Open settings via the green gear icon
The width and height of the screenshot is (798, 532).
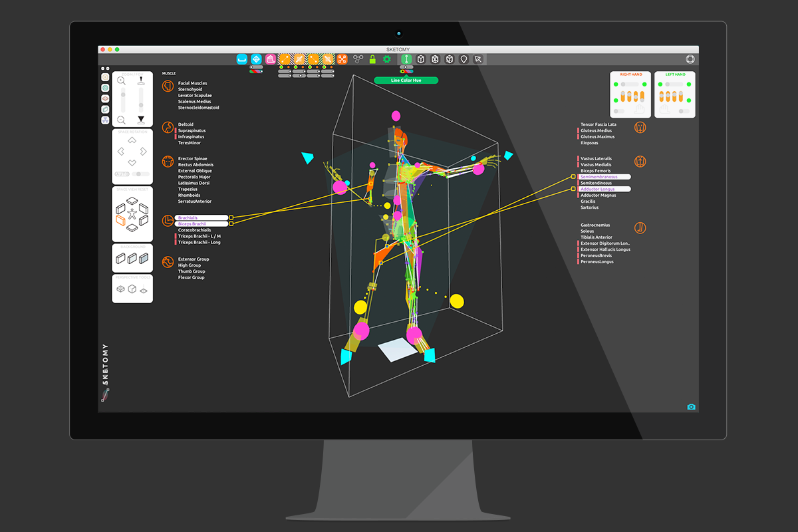pos(387,59)
